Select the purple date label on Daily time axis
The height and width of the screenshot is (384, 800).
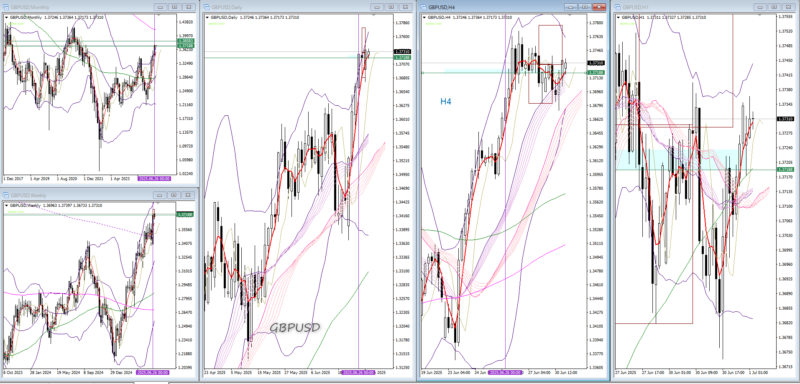click(358, 372)
